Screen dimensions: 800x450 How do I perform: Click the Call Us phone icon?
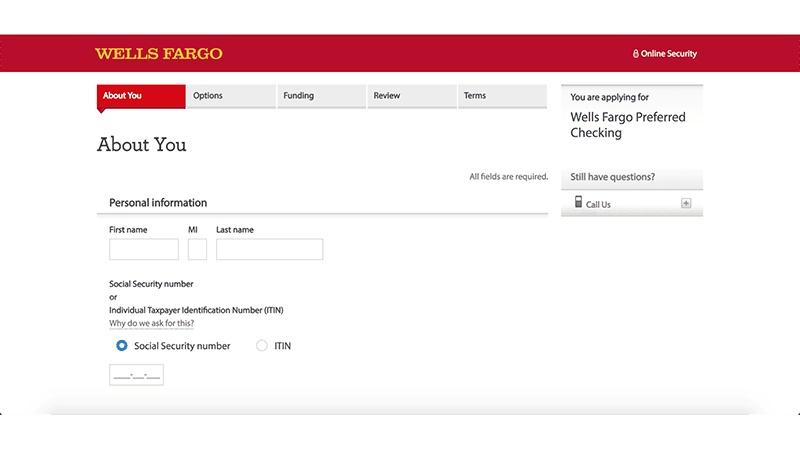click(x=578, y=203)
